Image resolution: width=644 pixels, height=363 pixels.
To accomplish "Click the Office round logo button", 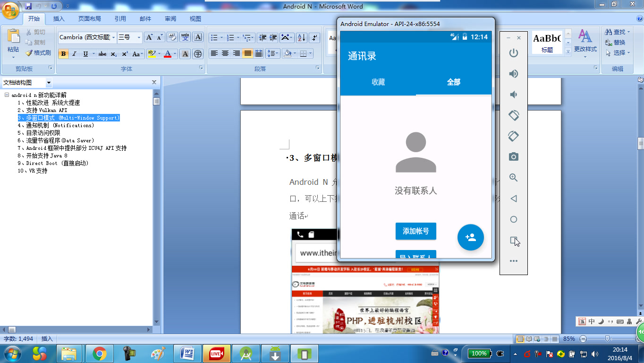I will click(11, 9).
